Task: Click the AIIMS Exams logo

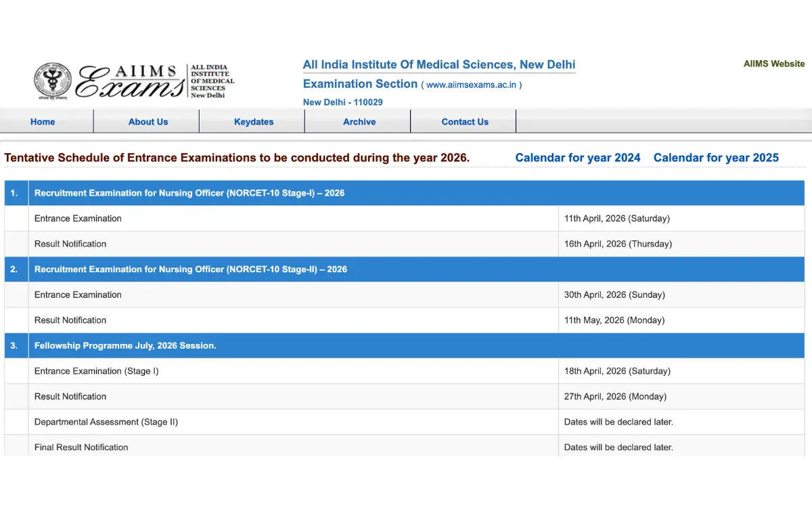Action: pyautogui.click(x=134, y=81)
